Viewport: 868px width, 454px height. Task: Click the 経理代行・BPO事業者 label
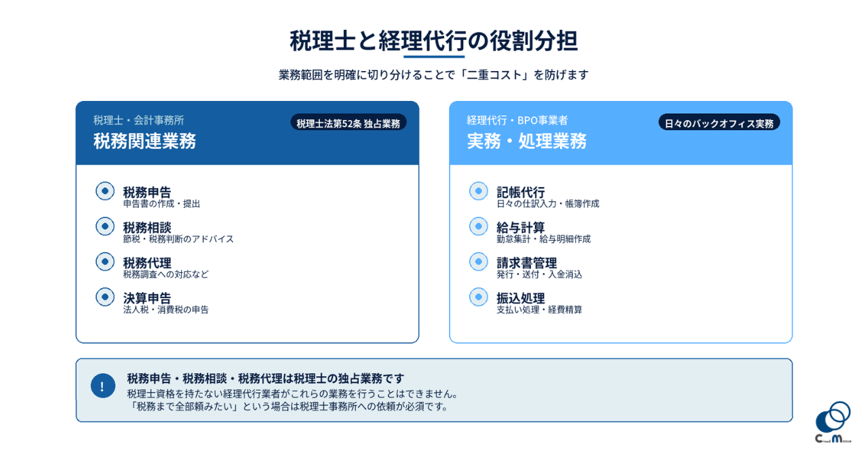[x=517, y=120]
